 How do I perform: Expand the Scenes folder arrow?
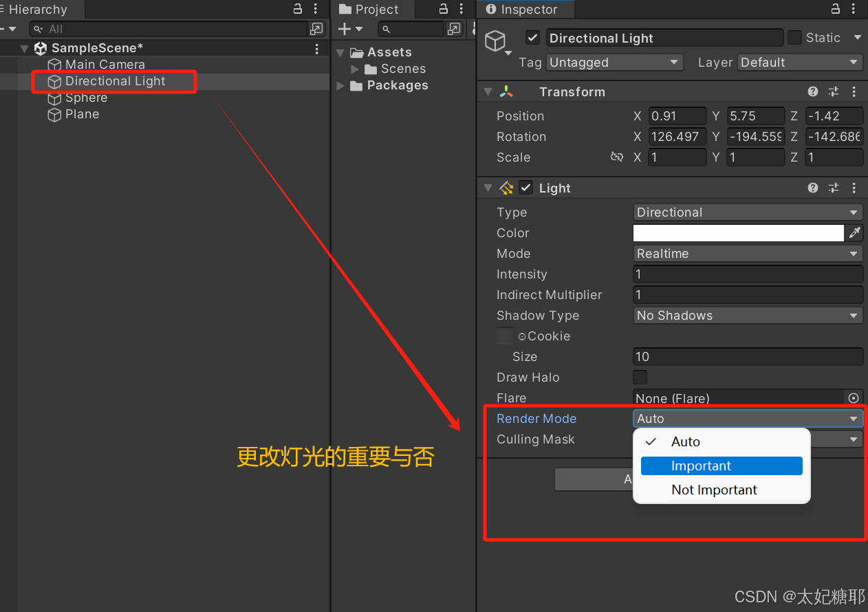pos(355,69)
